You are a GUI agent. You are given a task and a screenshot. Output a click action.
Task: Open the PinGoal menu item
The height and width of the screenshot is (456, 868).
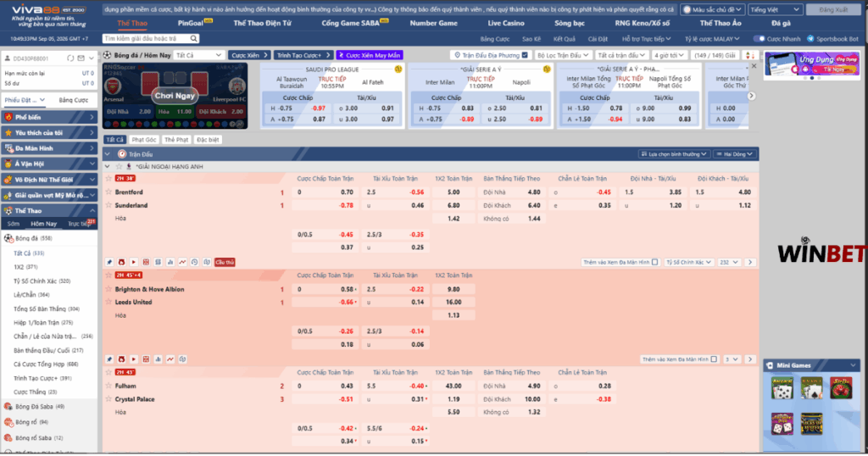tap(191, 23)
